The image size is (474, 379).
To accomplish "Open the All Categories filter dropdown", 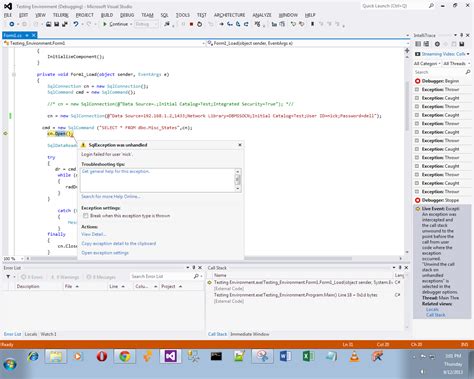I will coord(427,63).
